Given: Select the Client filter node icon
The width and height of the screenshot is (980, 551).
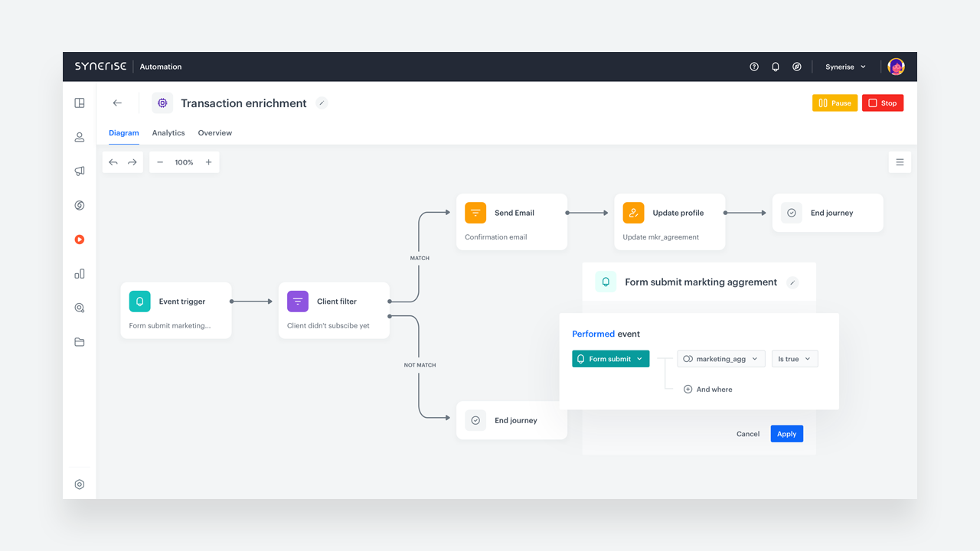Looking at the screenshot, I should point(298,302).
